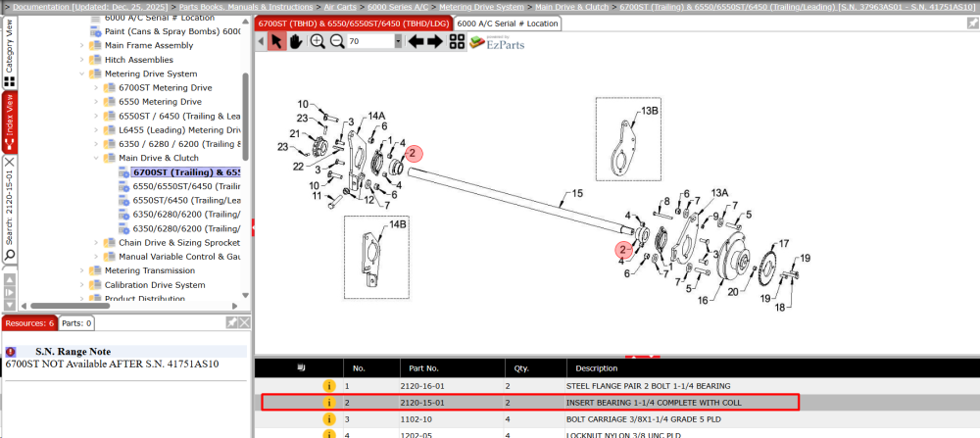980x438 pixels.
Task: Go to Air Carts breadcrumb
Action: click(341, 6)
